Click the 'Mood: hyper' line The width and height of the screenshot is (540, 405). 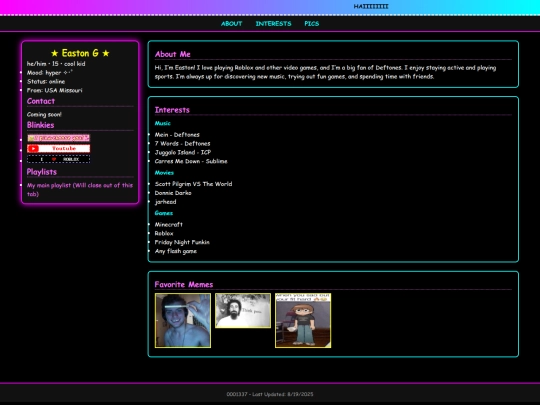coord(50,73)
